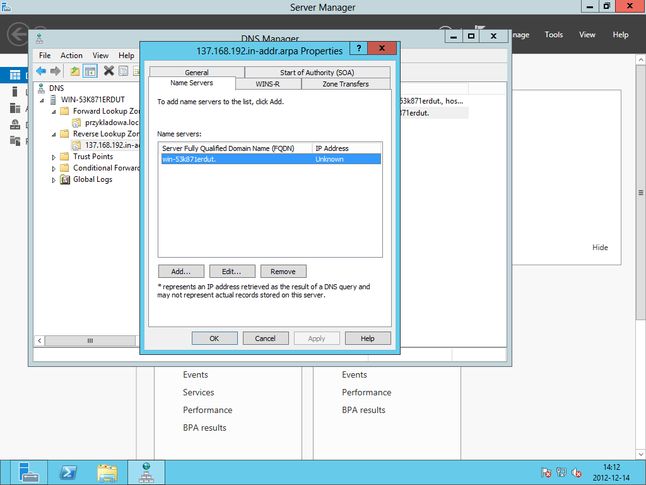
Task: Click the Forward Lookup Zones folder icon
Action: [65, 111]
